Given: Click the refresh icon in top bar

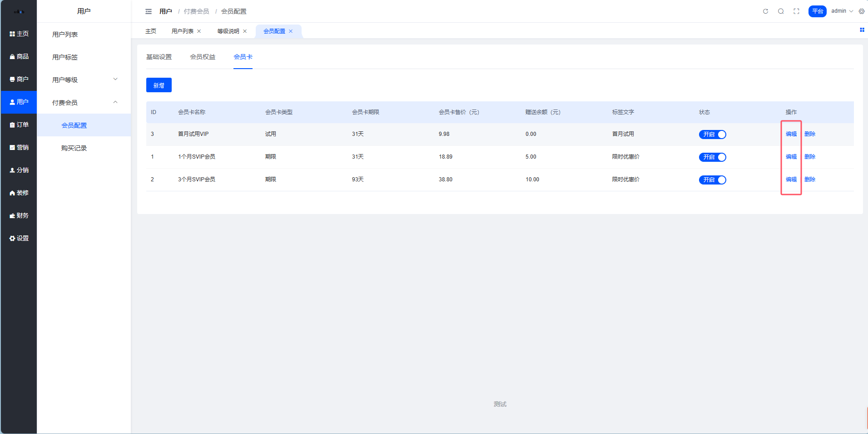Looking at the screenshot, I should (765, 11).
